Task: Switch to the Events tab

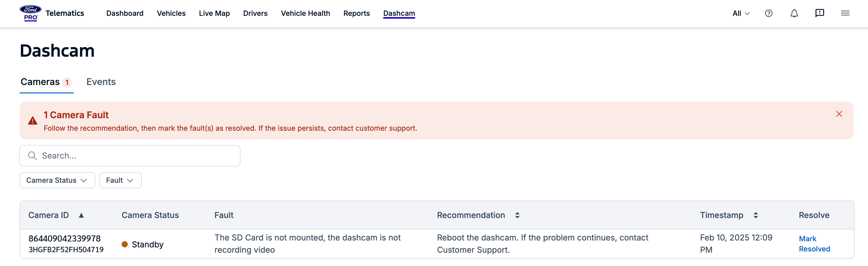Action: pyautogui.click(x=101, y=82)
